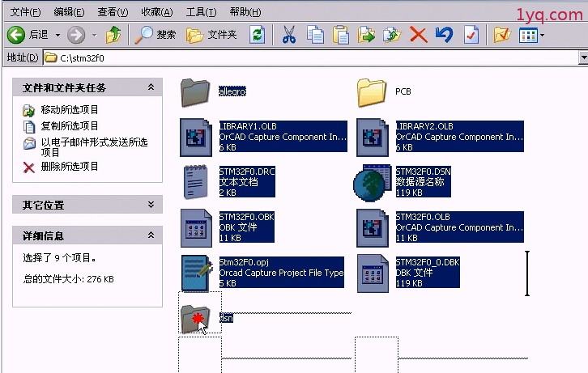Open the 文件(F) menu
588x373 pixels.
[x=25, y=12]
